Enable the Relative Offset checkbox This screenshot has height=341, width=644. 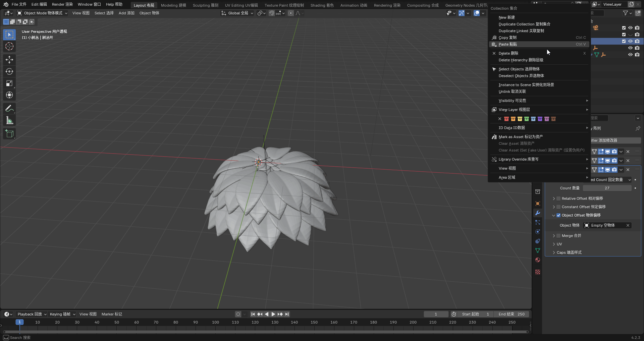click(x=558, y=198)
